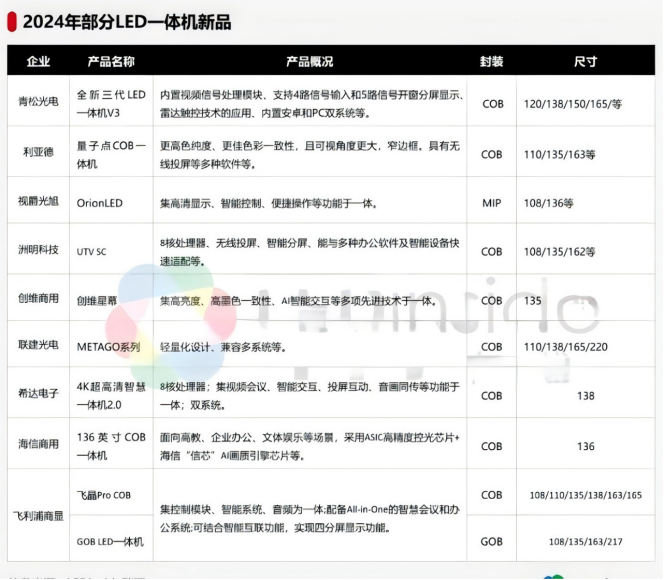This screenshot has width=664, height=580.
Task: Click the 'COB' cell in 青松光电 row
Action: pos(492,104)
